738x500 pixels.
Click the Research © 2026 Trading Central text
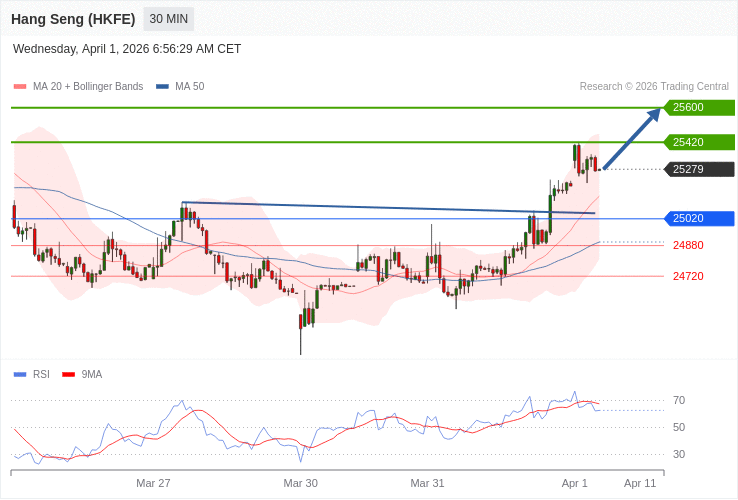(x=654, y=87)
